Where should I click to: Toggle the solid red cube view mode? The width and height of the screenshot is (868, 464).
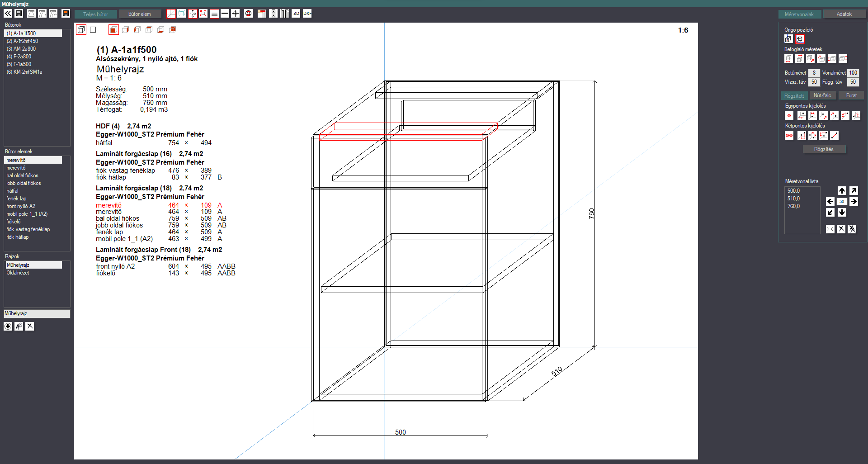pos(113,30)
